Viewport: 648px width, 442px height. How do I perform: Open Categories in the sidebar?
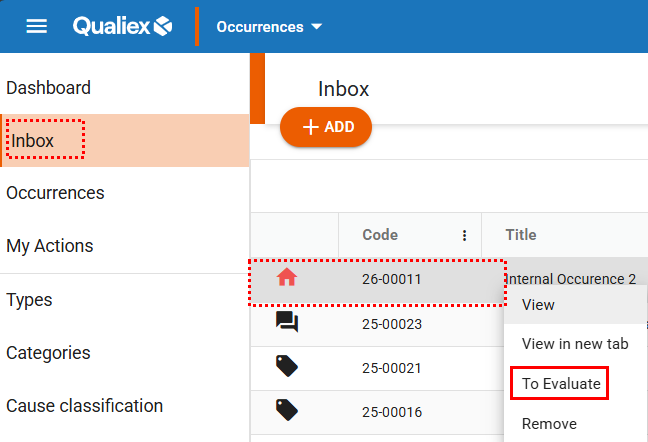click(48, 353)
